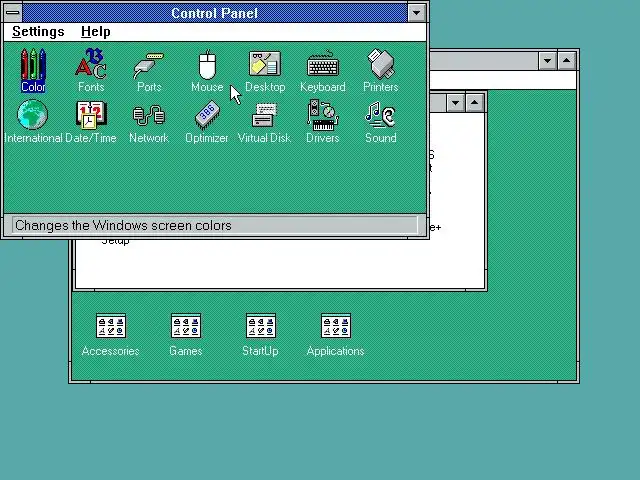Minimize the inner group window
The width and height of the screenshot is (640, 480).
point(456,102)
